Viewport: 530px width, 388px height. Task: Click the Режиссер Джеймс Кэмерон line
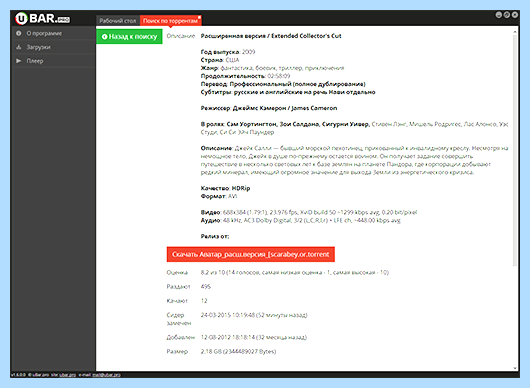pyautogui.click(x=269, y=108)
